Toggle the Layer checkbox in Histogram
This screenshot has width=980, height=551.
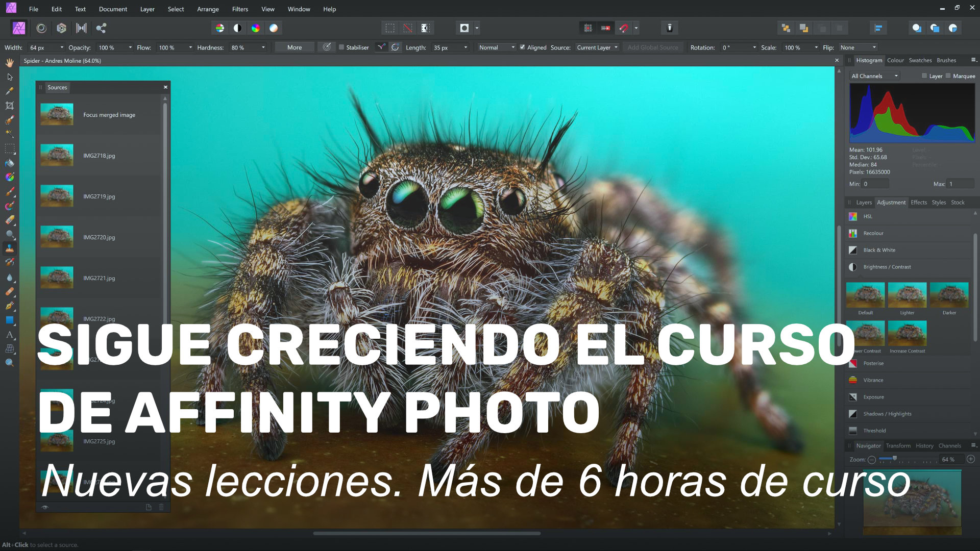924,76
